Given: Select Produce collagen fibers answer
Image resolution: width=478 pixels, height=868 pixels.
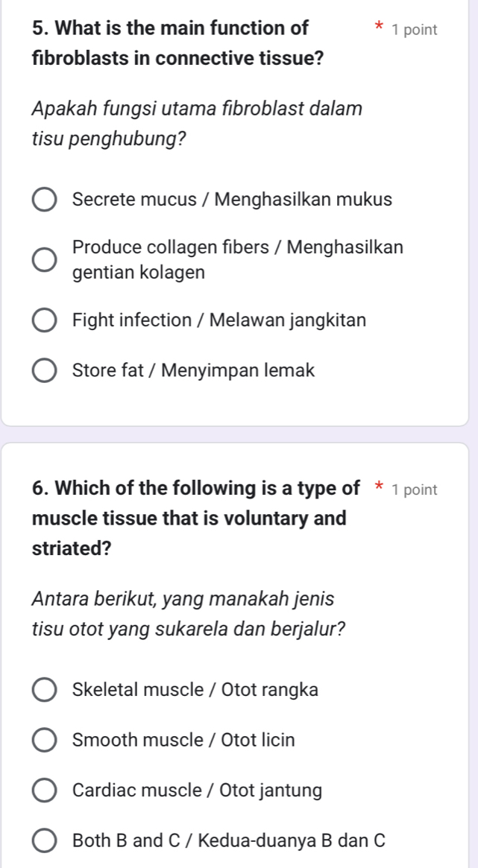Looking at the screenshot, I should point(45,259).
